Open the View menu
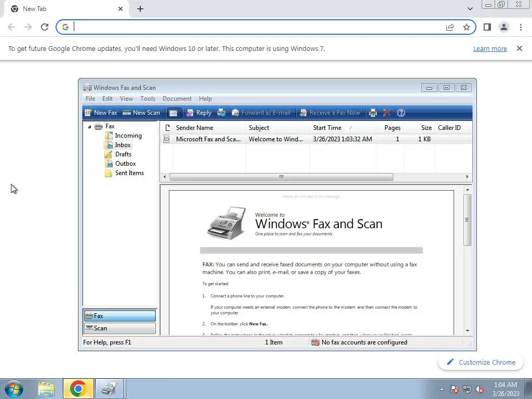The image size is (532, 399). (126, 99)
